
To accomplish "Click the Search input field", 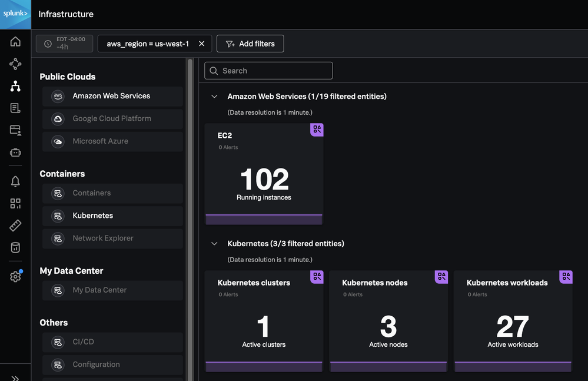I will pyautogui.click(x=268, y=71).
